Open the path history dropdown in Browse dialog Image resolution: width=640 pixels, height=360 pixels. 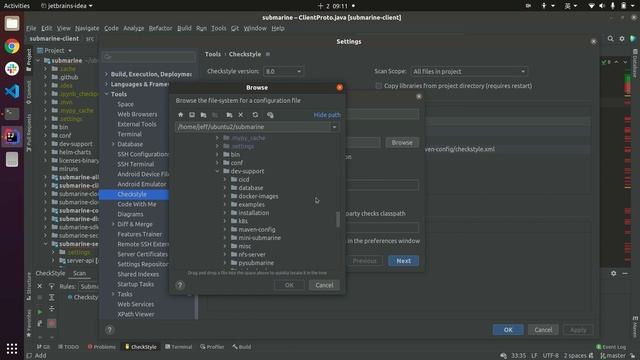tap(334, 127)
